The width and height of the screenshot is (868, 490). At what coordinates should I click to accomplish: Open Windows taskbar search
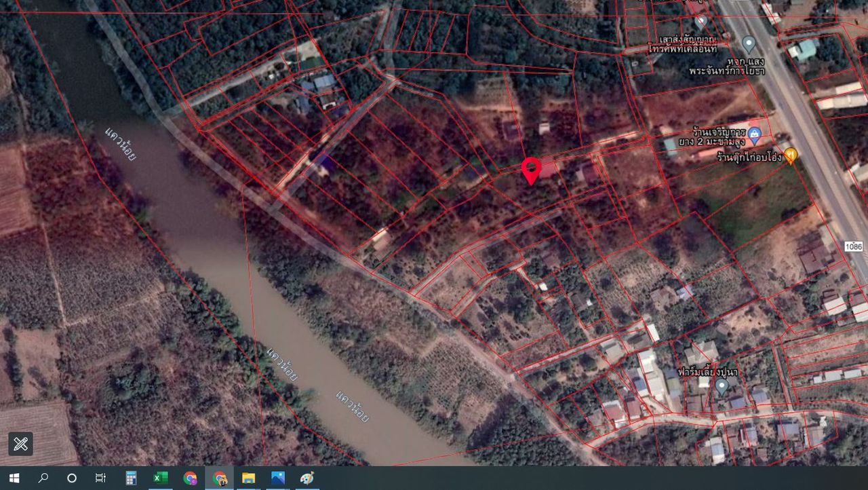coord(43,478)
